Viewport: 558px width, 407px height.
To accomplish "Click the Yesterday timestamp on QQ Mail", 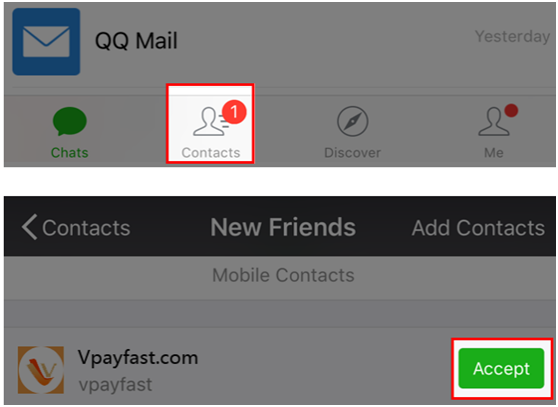I will [x=512, y=36].
